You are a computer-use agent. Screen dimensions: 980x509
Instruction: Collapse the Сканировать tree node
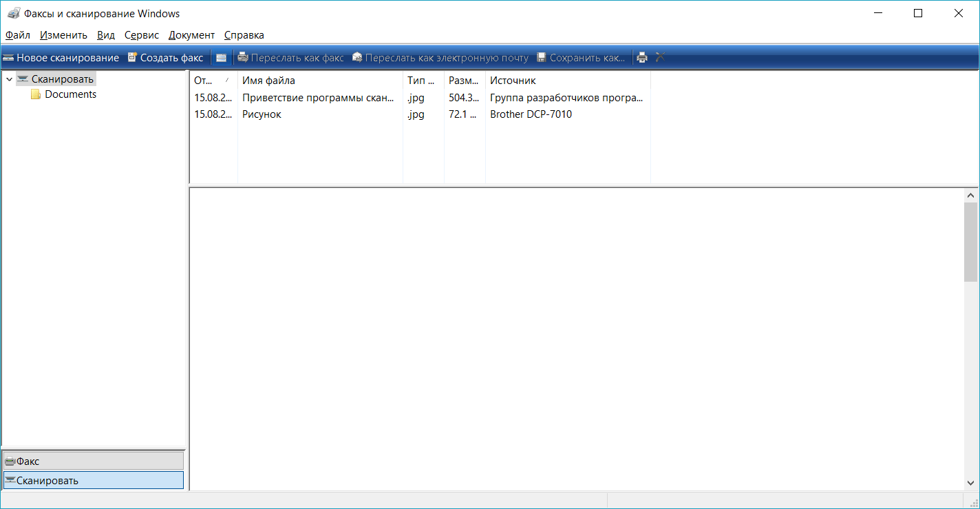click(x=9, y=79)
